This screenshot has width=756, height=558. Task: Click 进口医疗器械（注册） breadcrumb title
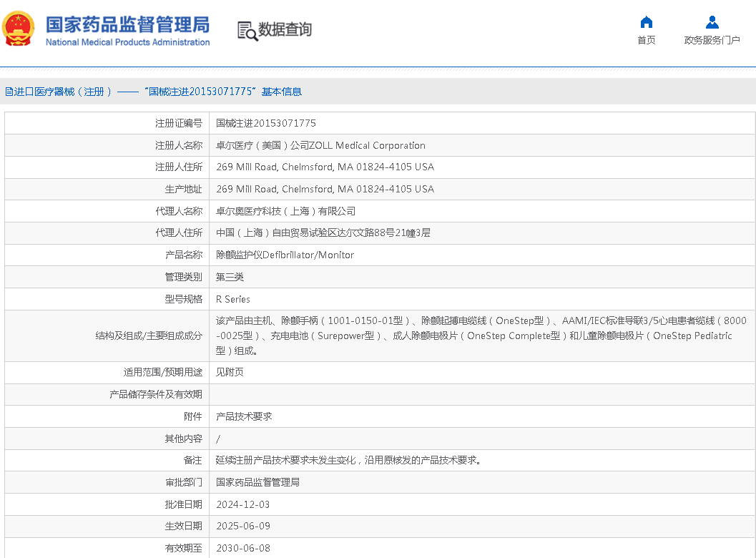tap(63, 92)
